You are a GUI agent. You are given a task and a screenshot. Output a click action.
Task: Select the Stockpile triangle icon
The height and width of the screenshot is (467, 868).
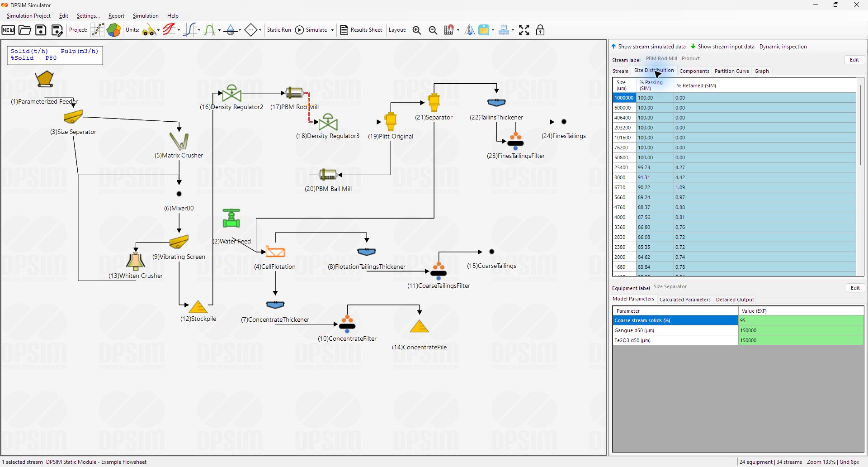198,307
